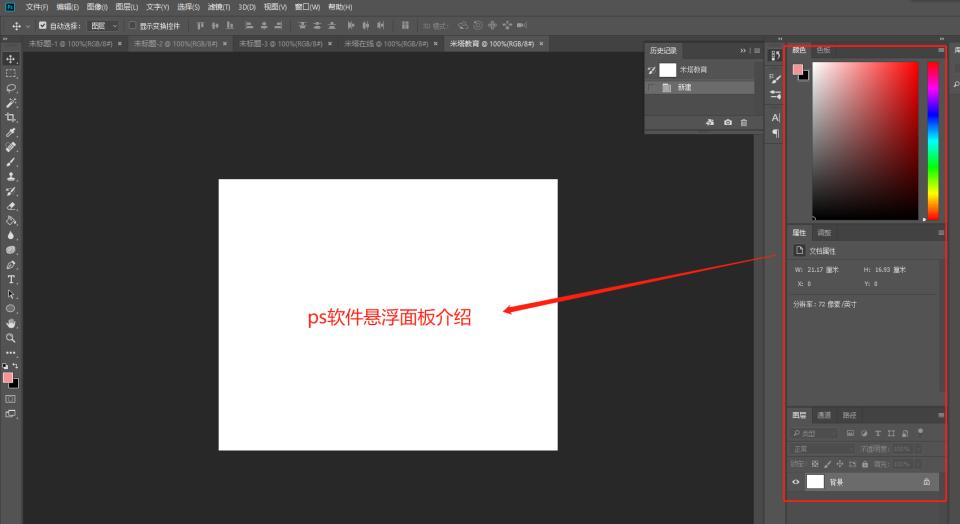
Task: Enable the 显示变换控件 checkbox
Action: [132, 26]
